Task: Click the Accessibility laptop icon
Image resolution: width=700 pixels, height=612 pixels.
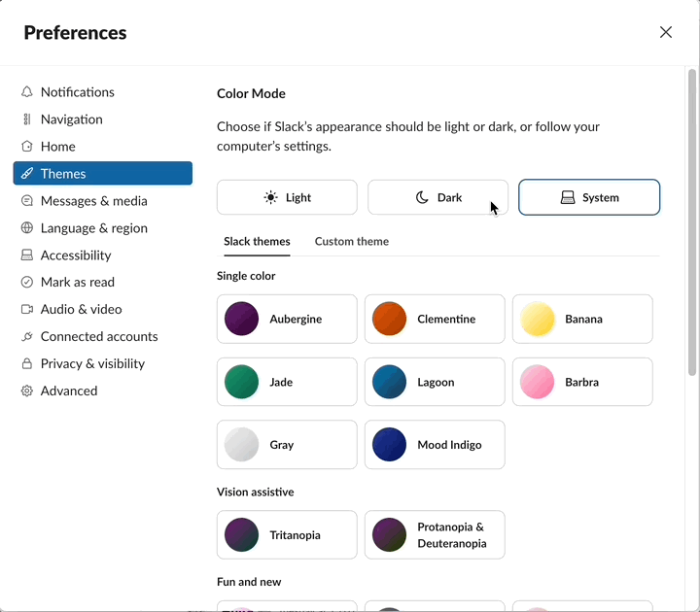Action: (27, 255)
